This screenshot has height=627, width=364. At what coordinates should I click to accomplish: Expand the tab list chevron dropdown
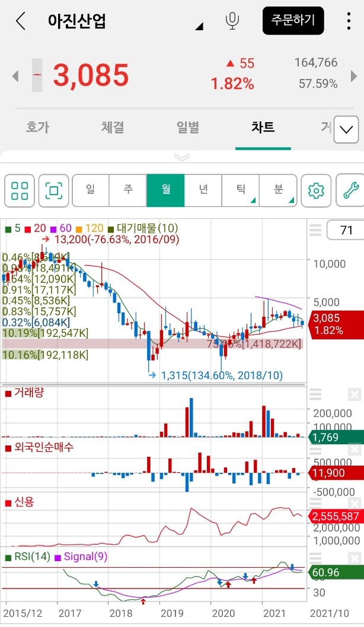[346, 129]
